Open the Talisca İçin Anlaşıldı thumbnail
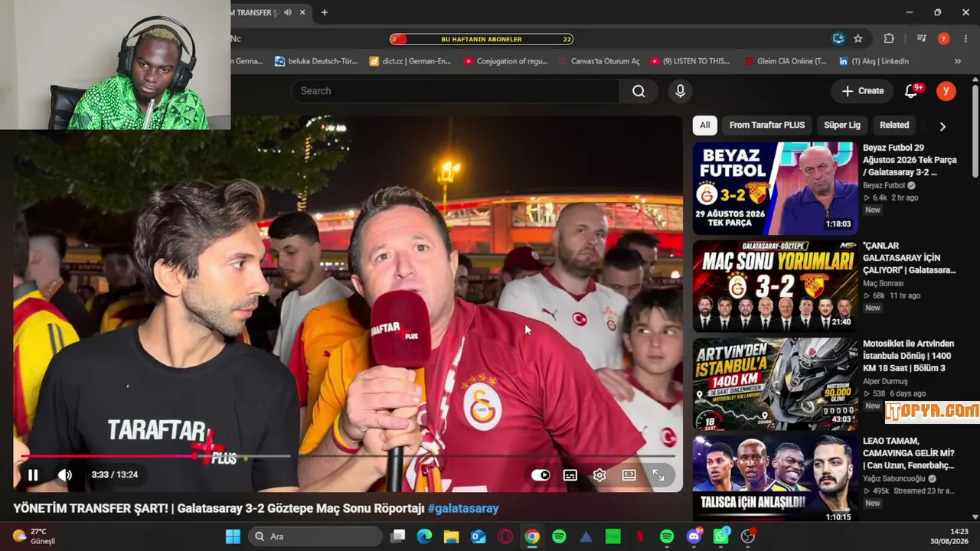980x551 pixels. click(776, 478)
